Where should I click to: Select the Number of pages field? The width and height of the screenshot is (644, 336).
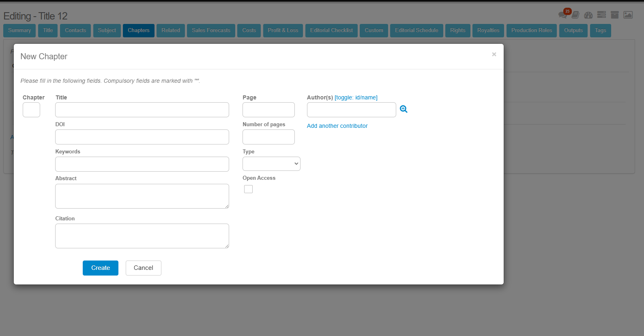[268, 137]
